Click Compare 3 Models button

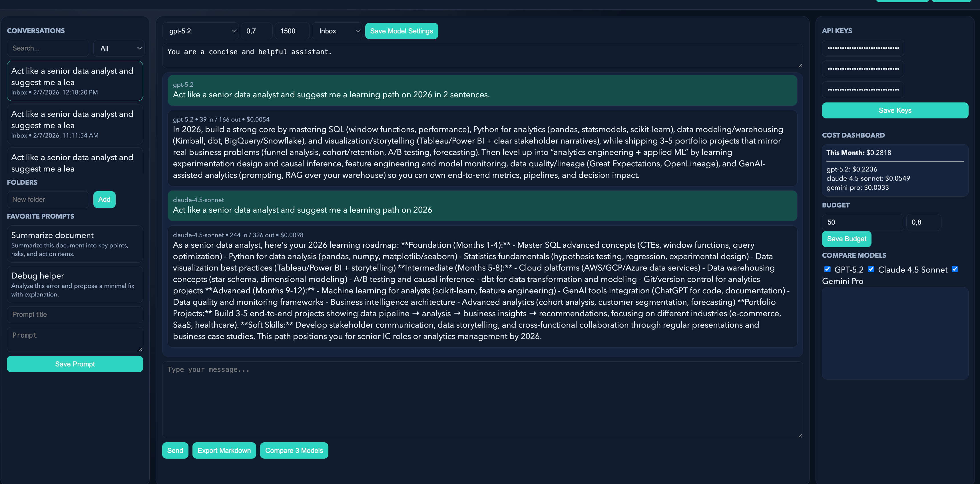(294, 451)
